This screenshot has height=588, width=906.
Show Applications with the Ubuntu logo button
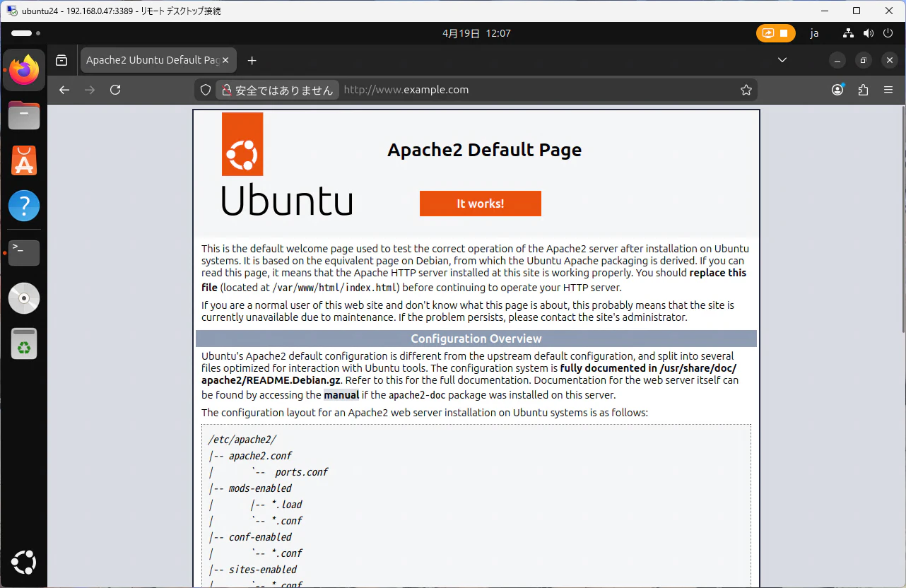coord(24,563)
